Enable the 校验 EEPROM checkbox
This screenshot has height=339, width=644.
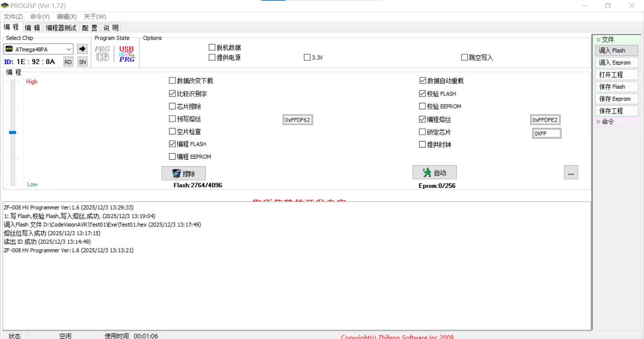tap(423, 106)
